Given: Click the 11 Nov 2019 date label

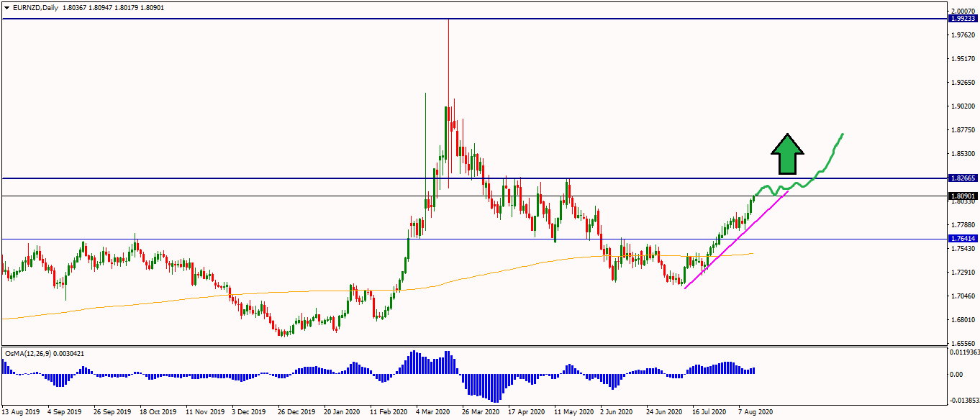Looking at the screenshot, I should click(x=204, y=413).
